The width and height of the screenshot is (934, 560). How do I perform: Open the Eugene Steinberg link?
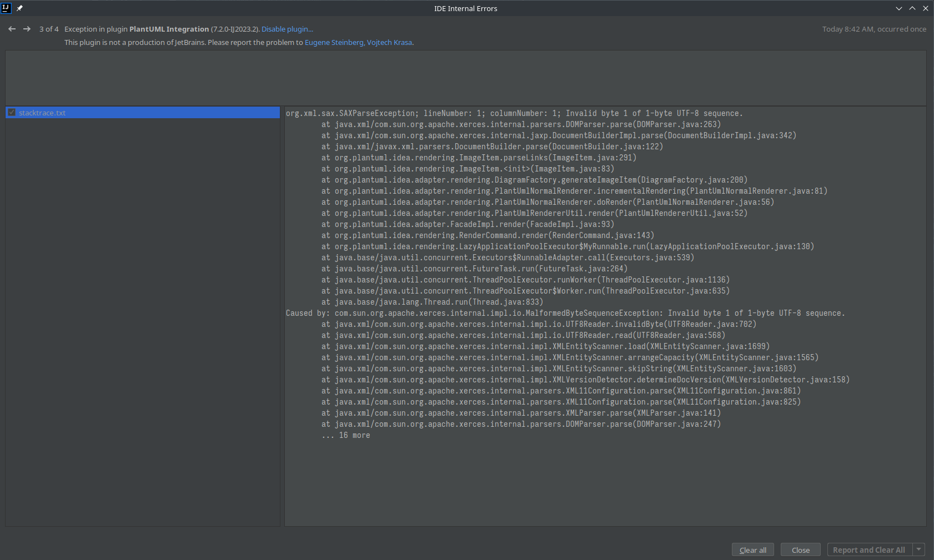(x=333, y=42)
